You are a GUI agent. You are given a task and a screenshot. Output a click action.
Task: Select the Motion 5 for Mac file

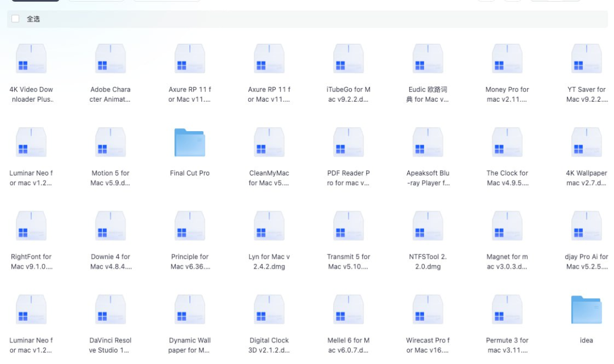tap(110, 143)
